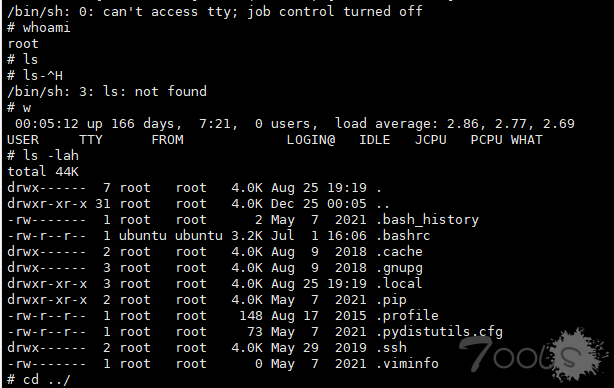Click the "whoami" command text

[x=47, y=28]
